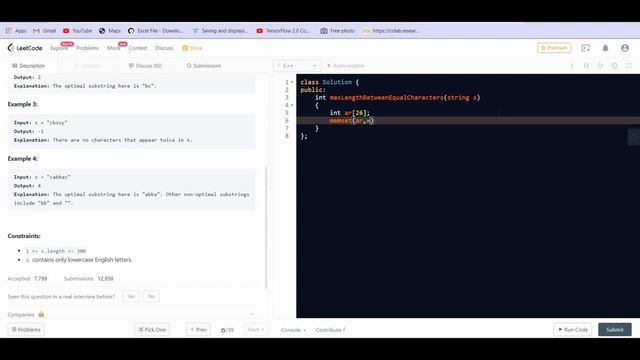Screen dimensions: 640x360
Task: Open the playground icon in the header
Action: pos(586,48)
